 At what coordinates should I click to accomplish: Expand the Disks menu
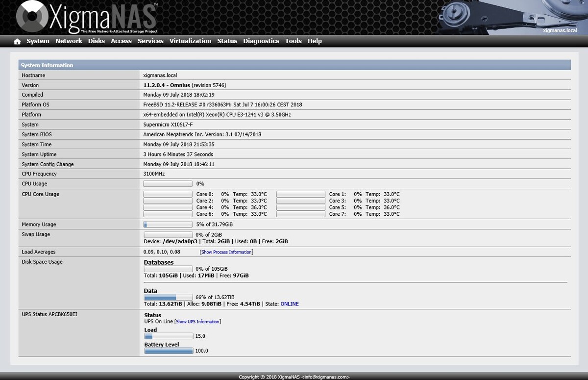(97, 41)
